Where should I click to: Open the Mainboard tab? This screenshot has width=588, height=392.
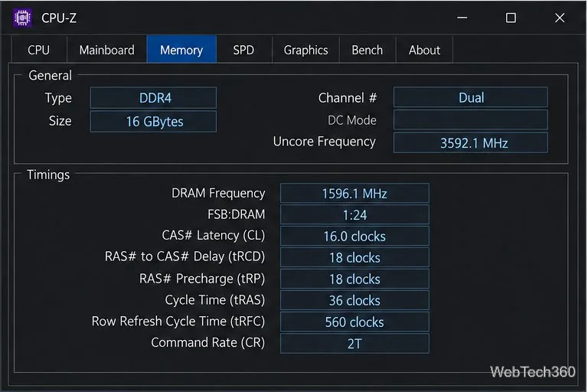click(x=107, y=50)
